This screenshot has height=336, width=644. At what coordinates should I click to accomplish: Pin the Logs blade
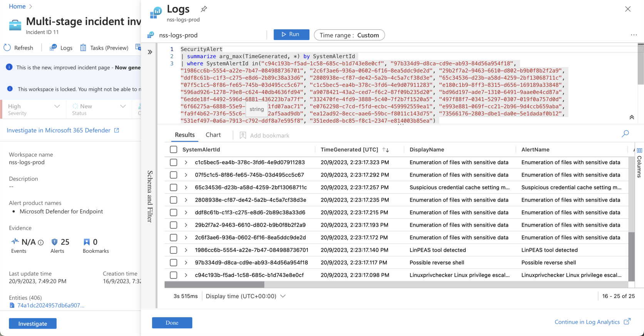(204, 8)
